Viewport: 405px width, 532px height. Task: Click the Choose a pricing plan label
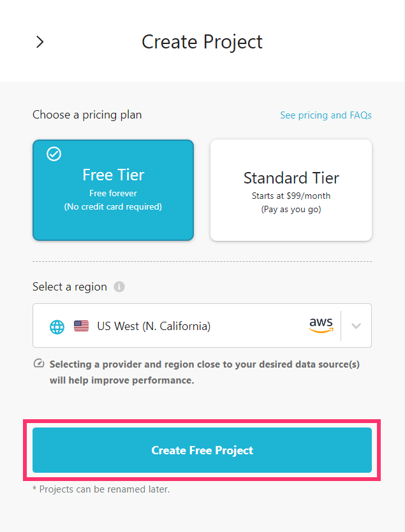(x=87, y=115)
